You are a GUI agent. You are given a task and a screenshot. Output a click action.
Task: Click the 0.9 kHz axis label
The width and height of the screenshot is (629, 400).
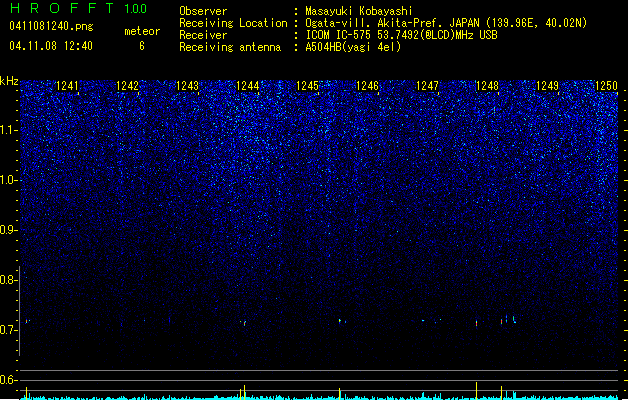8,230
